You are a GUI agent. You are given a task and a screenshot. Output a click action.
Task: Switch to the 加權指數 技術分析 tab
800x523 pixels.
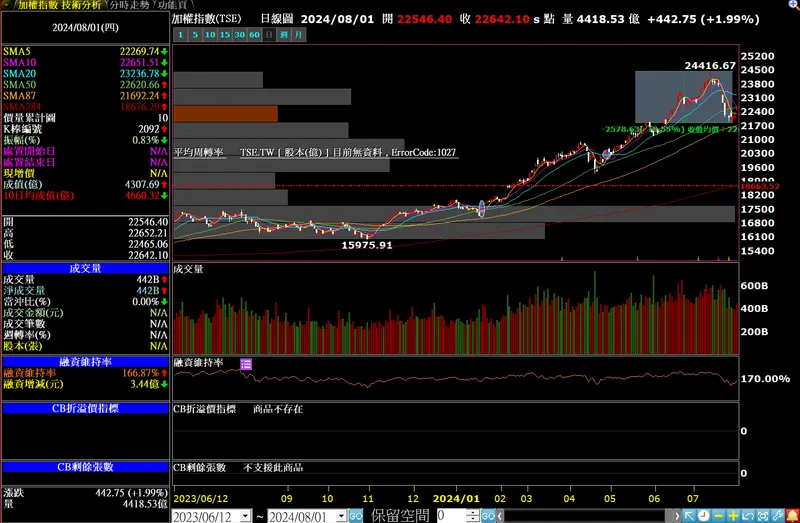coord(59,5)
